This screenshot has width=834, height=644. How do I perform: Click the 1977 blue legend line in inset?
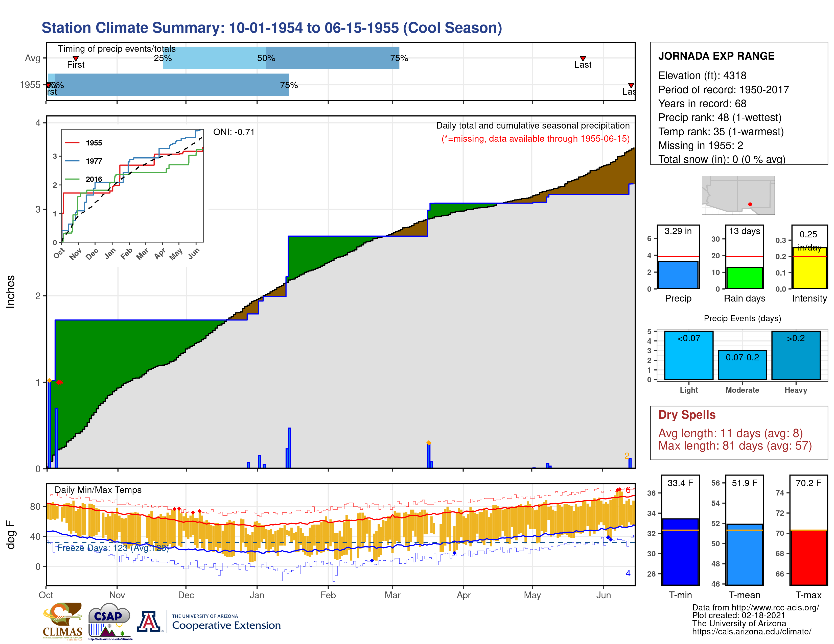(72, 161)
